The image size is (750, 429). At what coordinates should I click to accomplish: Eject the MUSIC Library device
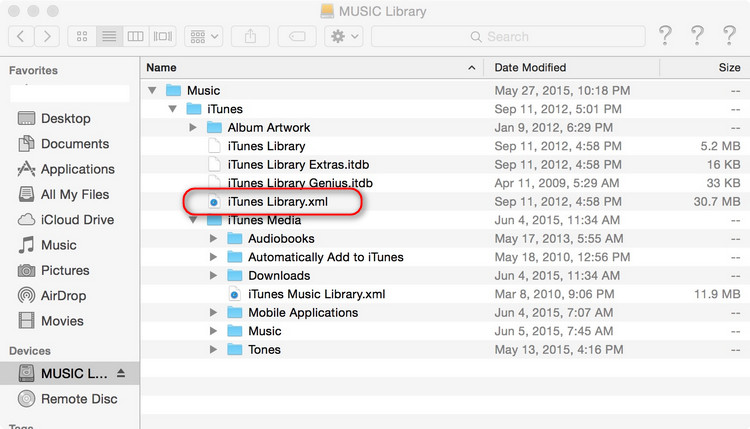(x=121, y=373)
